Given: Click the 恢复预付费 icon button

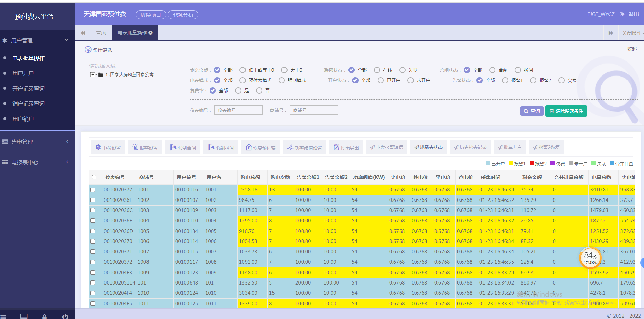Looking at the screenshot, I should pyautogui.click(x=261, y=147).
